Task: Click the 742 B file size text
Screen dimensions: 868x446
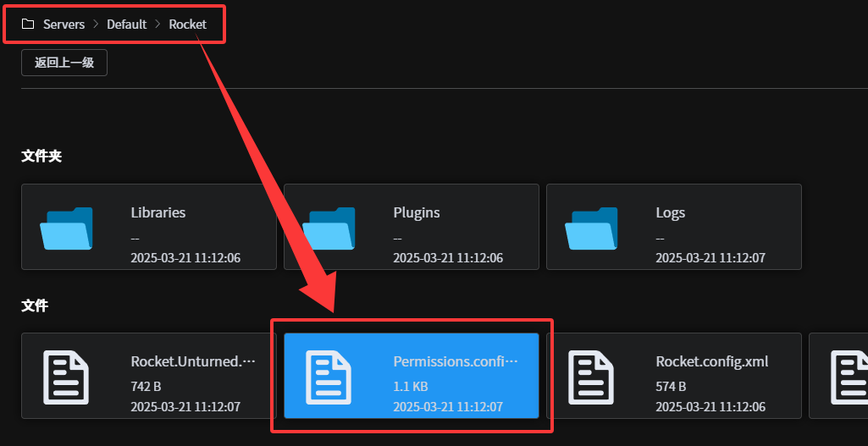Action: pos(147,386)
